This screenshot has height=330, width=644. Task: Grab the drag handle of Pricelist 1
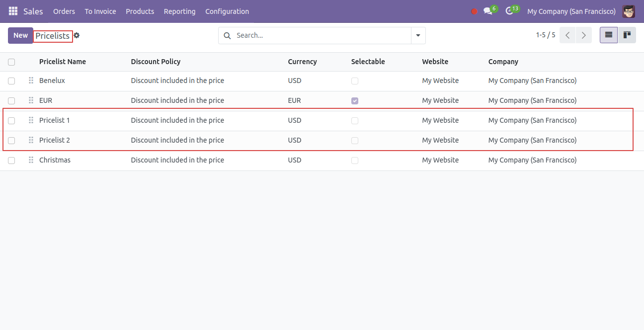click(x=31, y=120)
